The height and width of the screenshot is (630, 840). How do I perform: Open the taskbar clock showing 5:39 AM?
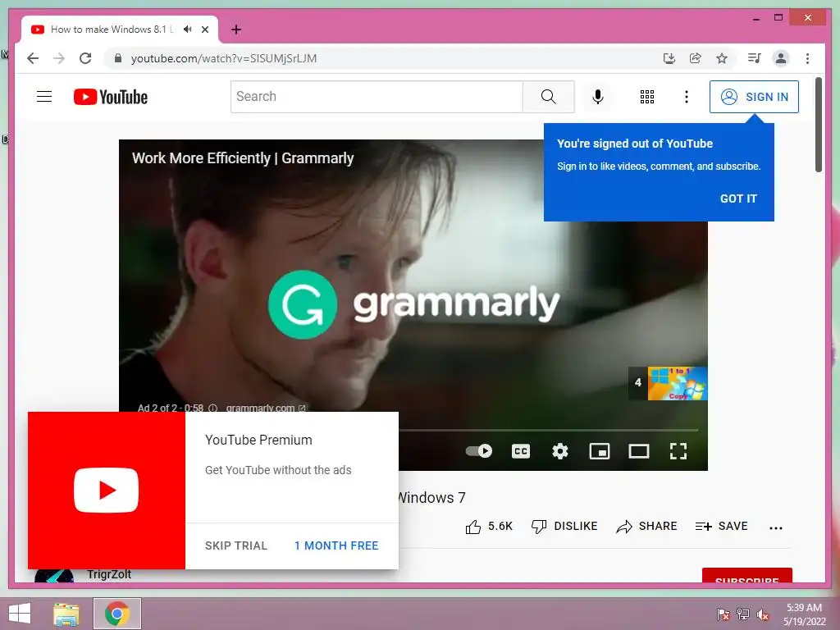(804, 614)
